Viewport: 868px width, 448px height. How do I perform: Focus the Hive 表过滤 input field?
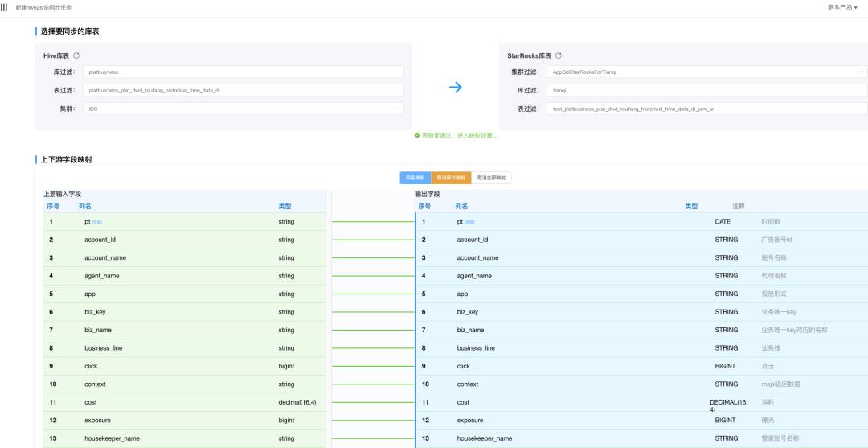243,90
